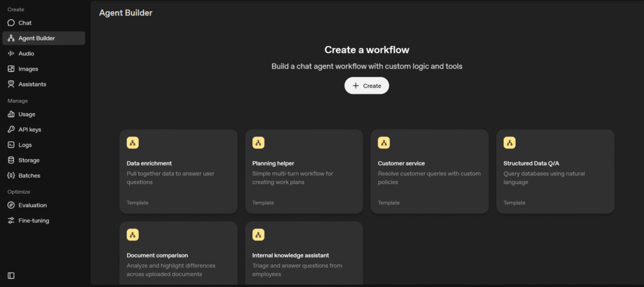Click the Assistants robot icon

11,84
